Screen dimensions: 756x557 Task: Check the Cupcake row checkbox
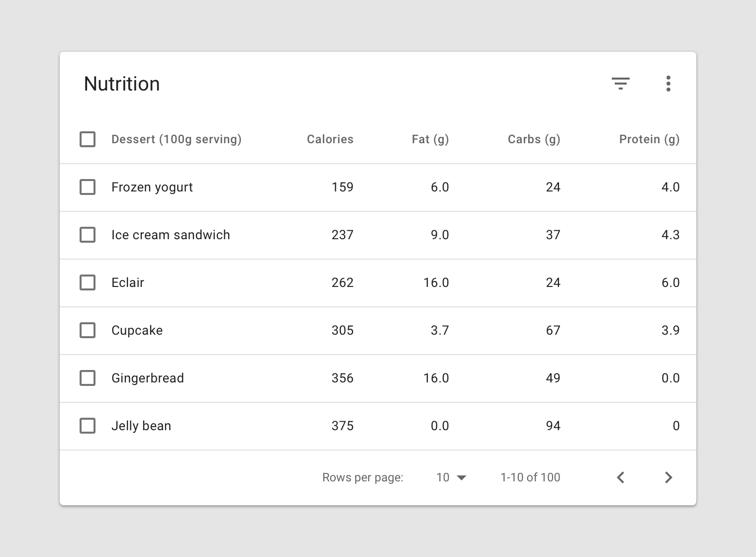coord(88,330)
